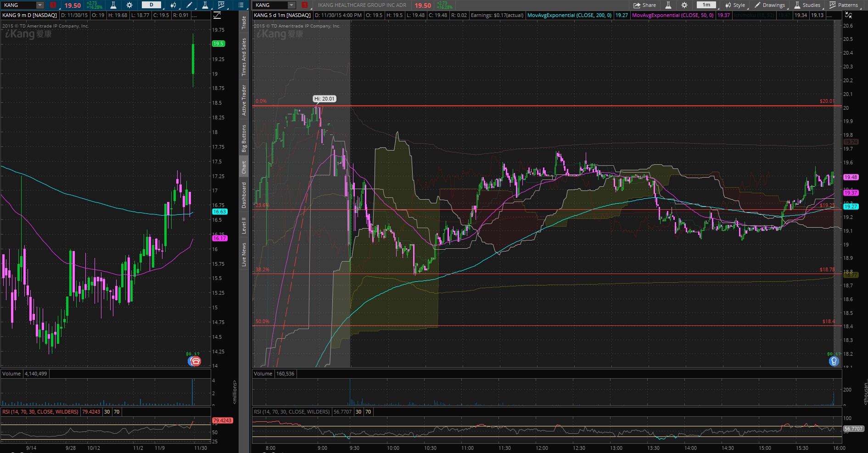Click IKANG HEALTHCARE GROUP INC ADR title
The width and height of the screenshot is (868, 453).
362,5
